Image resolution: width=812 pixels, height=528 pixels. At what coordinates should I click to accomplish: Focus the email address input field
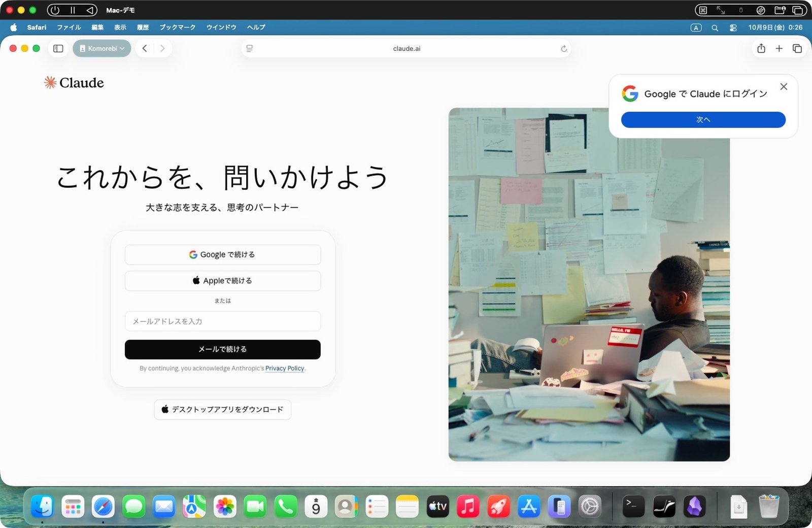click(x=223, y=321)
